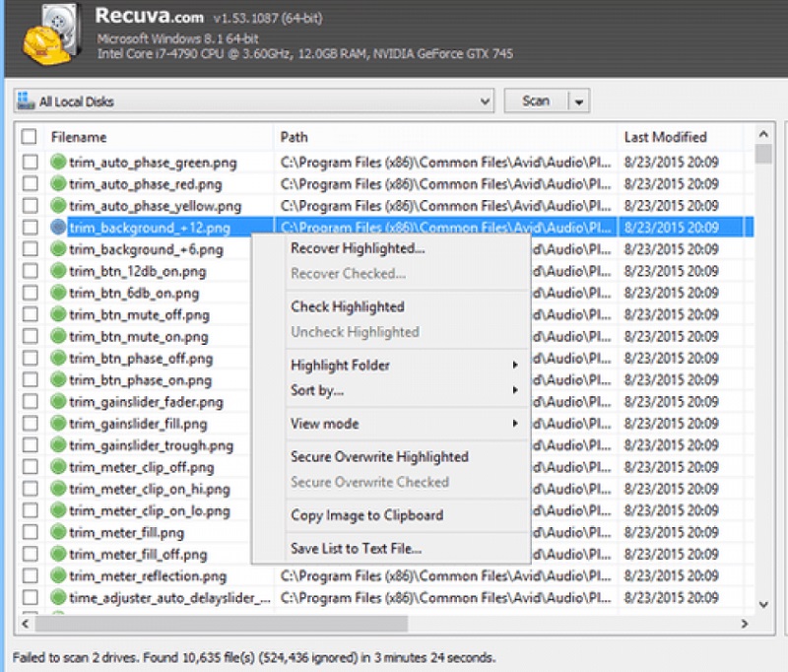Click green status dot for trim_auto_phase_yellow.png

tap(59, 205)
